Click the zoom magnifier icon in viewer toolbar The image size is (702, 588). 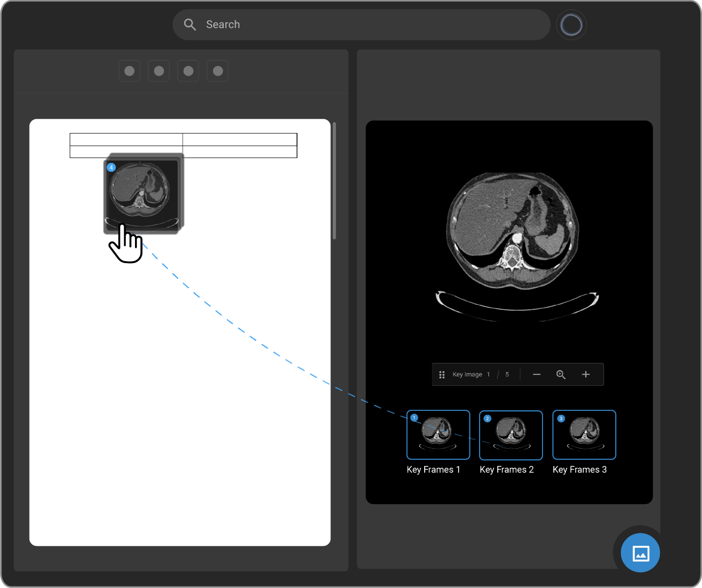coord(561,374)
